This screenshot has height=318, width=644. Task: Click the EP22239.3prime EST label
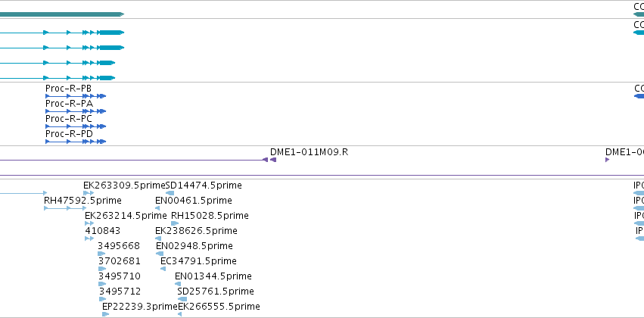(x=140, y=307)
